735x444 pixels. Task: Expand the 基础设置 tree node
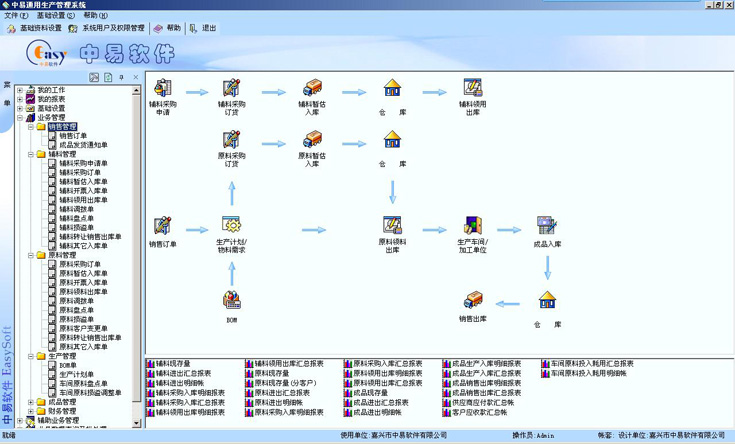[20, 108]
